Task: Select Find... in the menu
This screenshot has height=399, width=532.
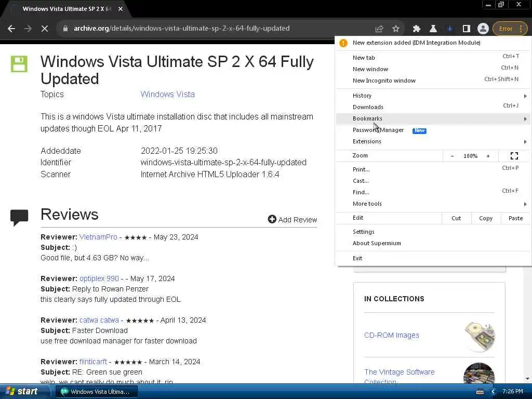Action: (x=433, y=192)
